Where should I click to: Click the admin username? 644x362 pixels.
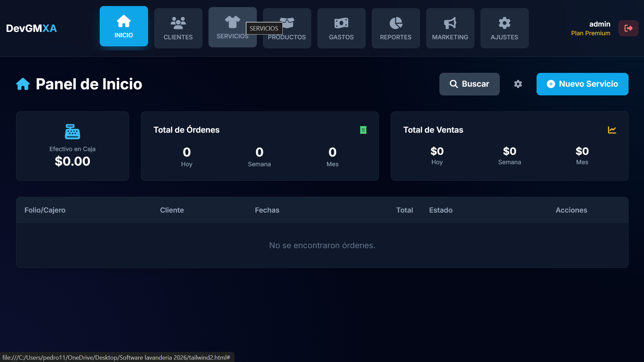click(600, 24)
